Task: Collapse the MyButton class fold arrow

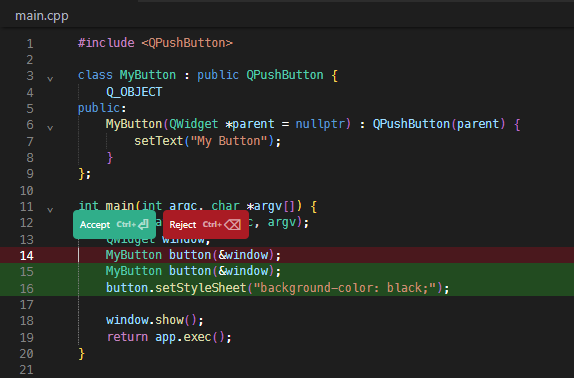Action: click(50, 78)
